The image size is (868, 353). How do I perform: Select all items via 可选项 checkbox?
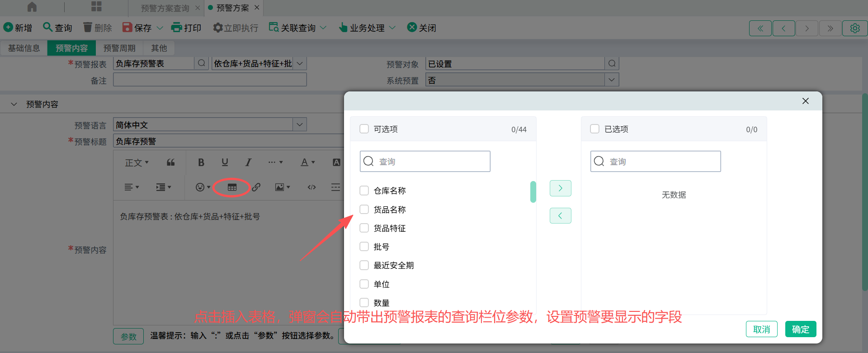pyautogui.click(x=364, y=129)
